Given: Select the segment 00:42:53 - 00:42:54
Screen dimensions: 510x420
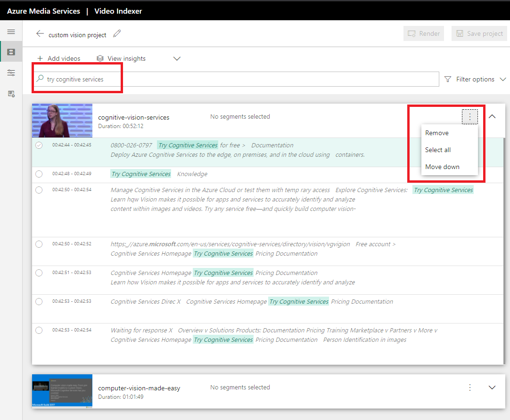Looking at the screenshot, I should click(x=39, y=330).
